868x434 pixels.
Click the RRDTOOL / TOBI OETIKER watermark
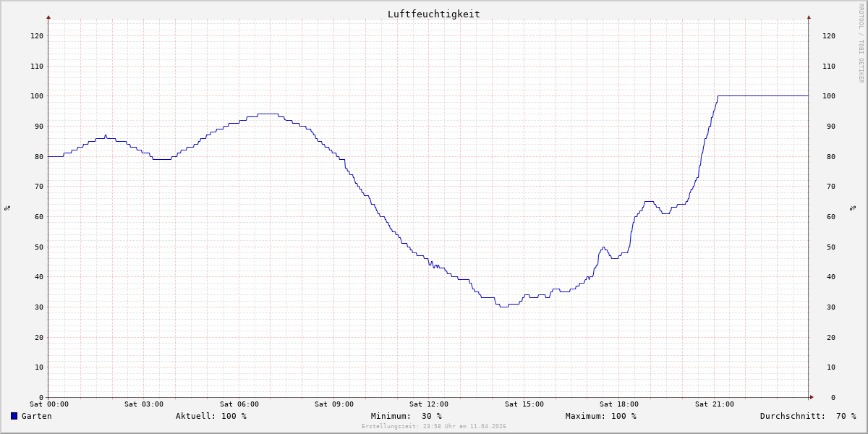(861, 43)
